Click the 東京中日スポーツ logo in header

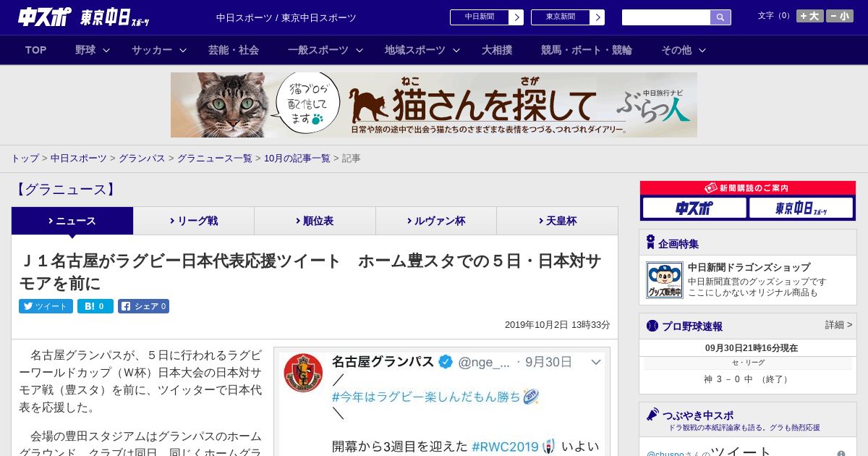(116, 17)
